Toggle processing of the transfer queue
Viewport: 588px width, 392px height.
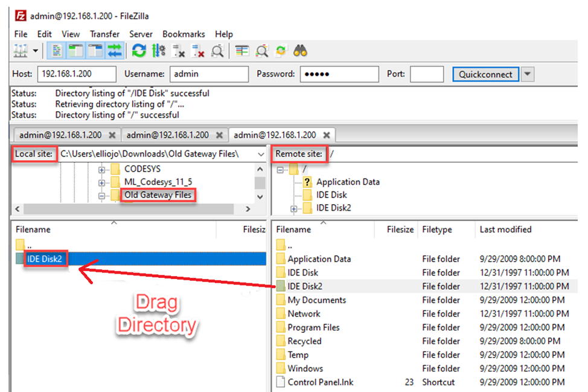pyautogui.click(x=159, y=51)
